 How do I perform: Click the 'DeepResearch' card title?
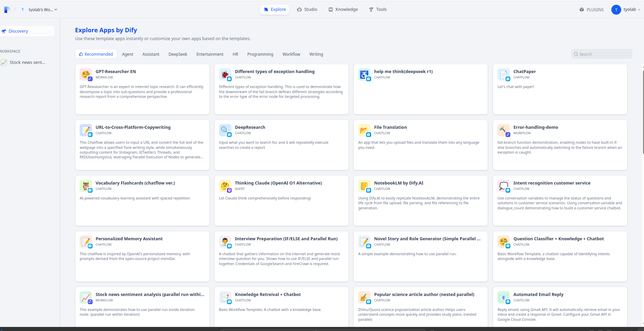point(250,127)
